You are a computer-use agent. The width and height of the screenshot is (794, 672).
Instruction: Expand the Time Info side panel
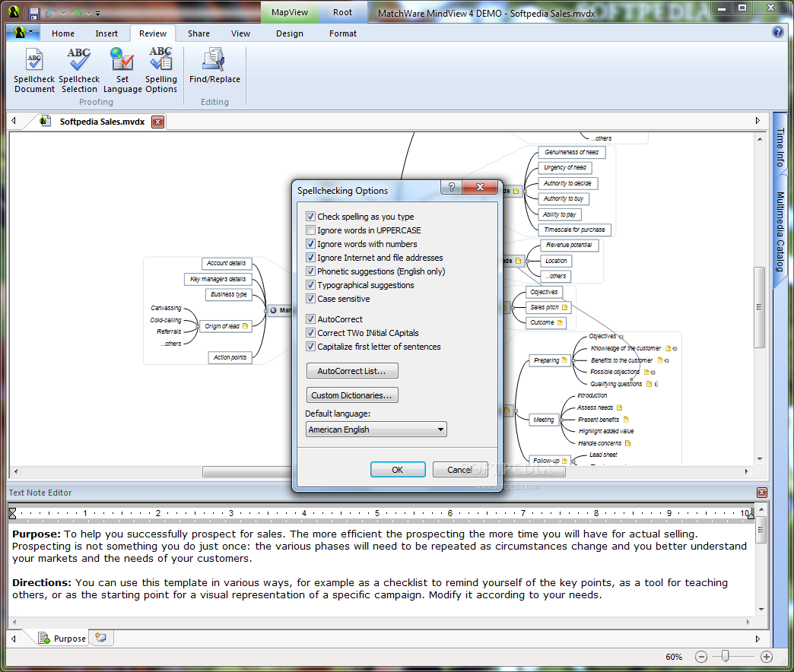[x=780, y=147]
